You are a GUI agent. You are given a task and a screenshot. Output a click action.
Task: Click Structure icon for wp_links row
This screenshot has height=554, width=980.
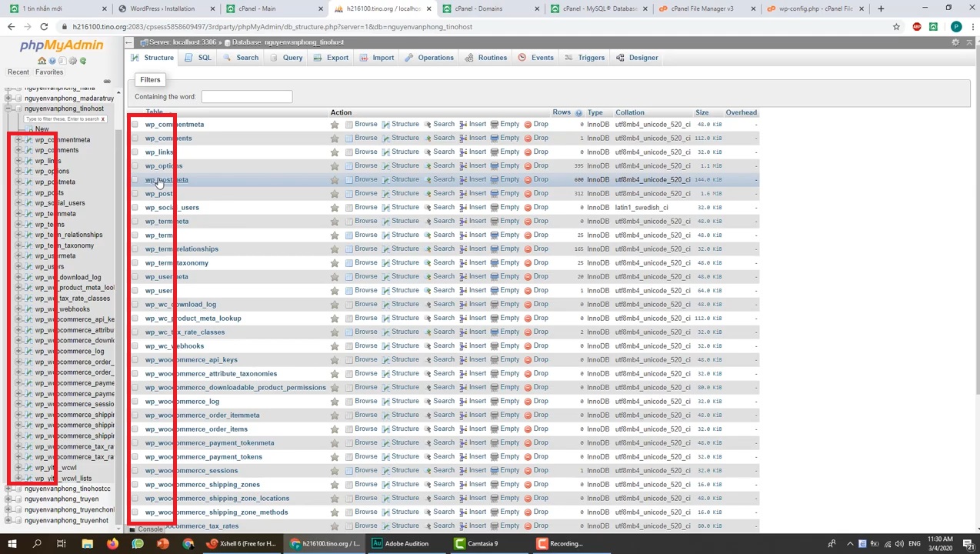point(386,152)
